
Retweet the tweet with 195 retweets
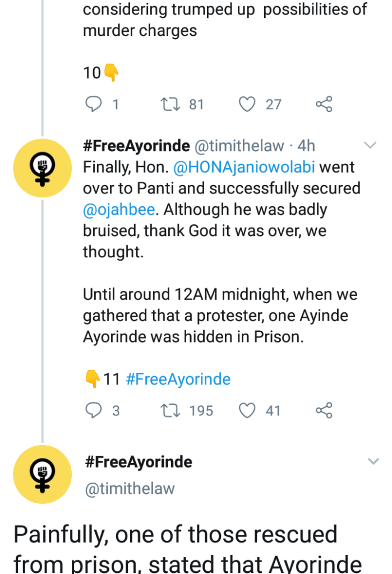point(168,411)
